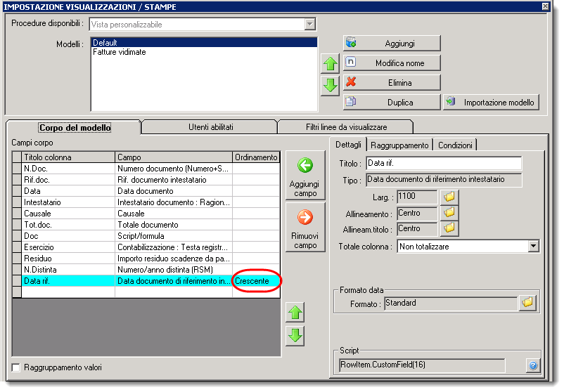Click the Formato field showing Standard
Screen dimensions: 564x392
click(451, 303)
